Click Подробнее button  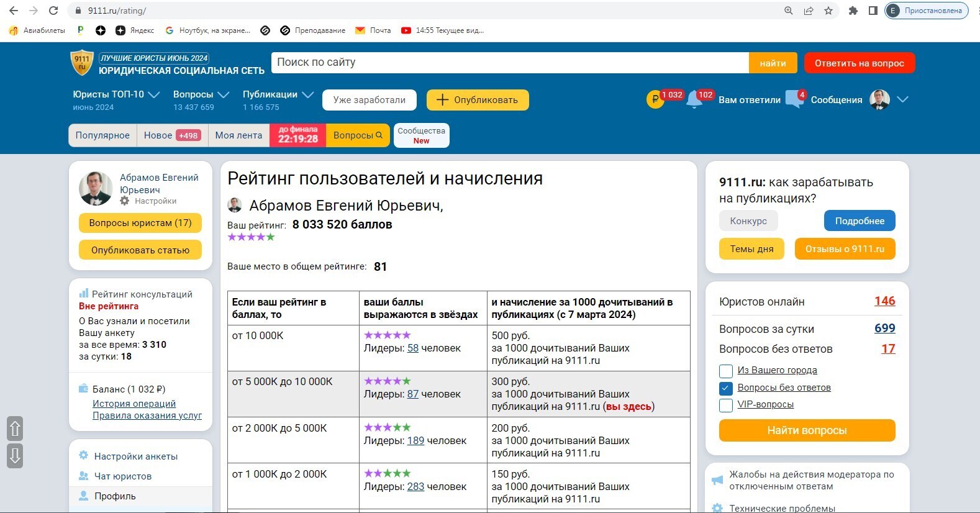point(860,220)
